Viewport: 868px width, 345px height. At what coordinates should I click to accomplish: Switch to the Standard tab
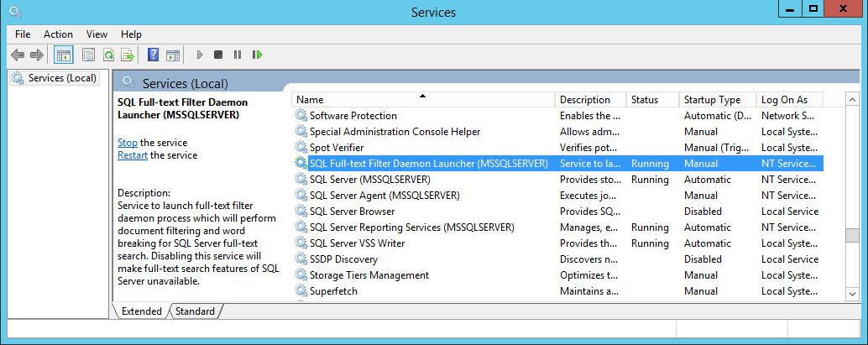click(195, 311)
